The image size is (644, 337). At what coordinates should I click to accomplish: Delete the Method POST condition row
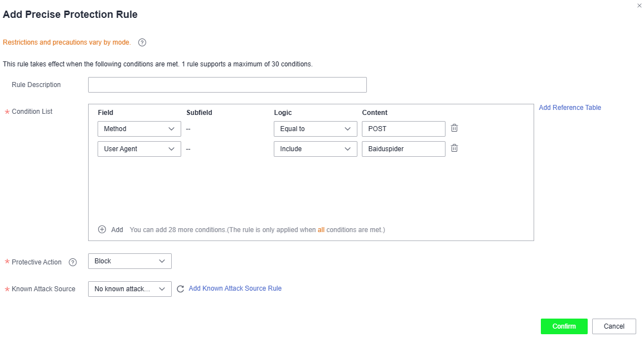pyautogui.click(x=454, y=128)
